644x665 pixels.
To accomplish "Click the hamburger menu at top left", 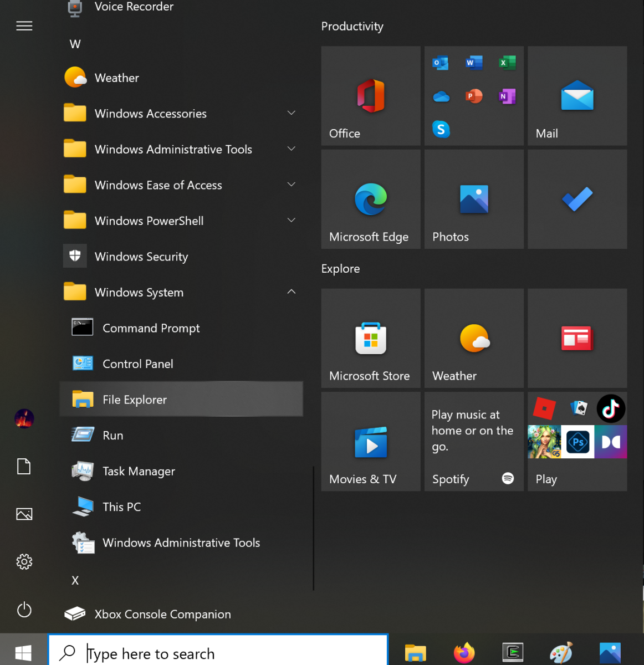I will 24,26.
